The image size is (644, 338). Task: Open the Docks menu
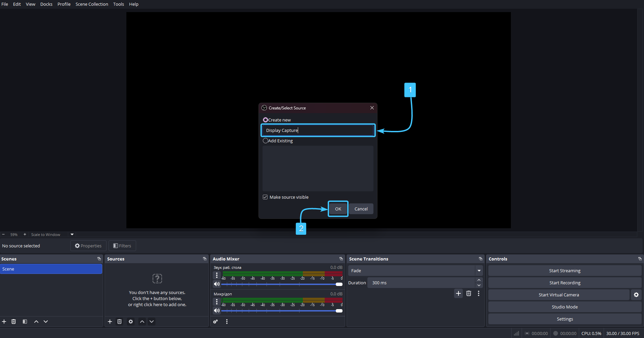(x=46, y=4)
